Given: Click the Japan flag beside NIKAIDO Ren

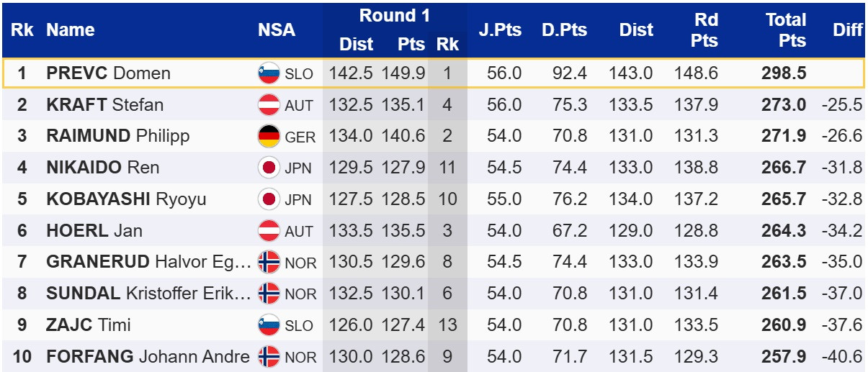Looking at the screenshot, I should 269,168.
